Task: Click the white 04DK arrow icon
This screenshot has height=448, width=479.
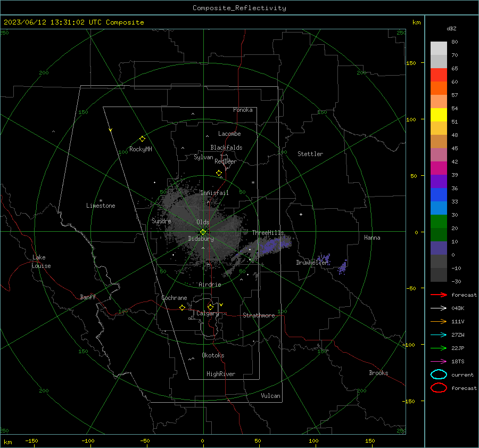Action: coord(439,308)
